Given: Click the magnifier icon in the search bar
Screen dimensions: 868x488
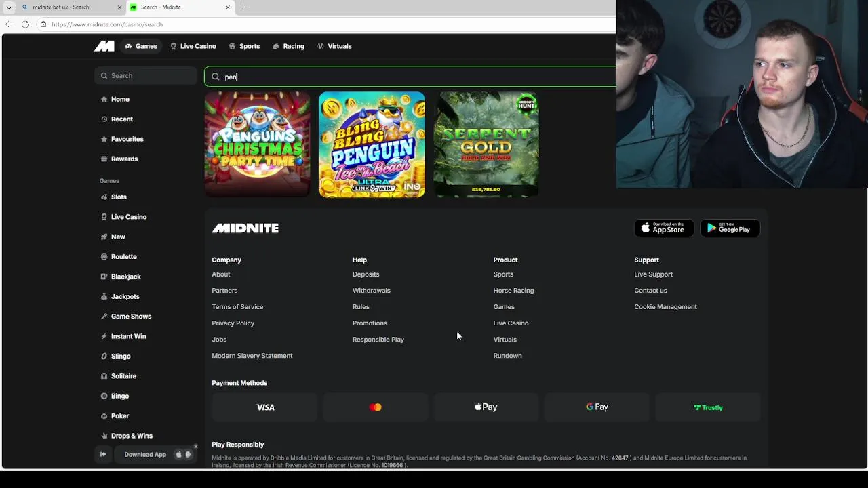Looking at the screenshot, I should (x=216, y=77).
